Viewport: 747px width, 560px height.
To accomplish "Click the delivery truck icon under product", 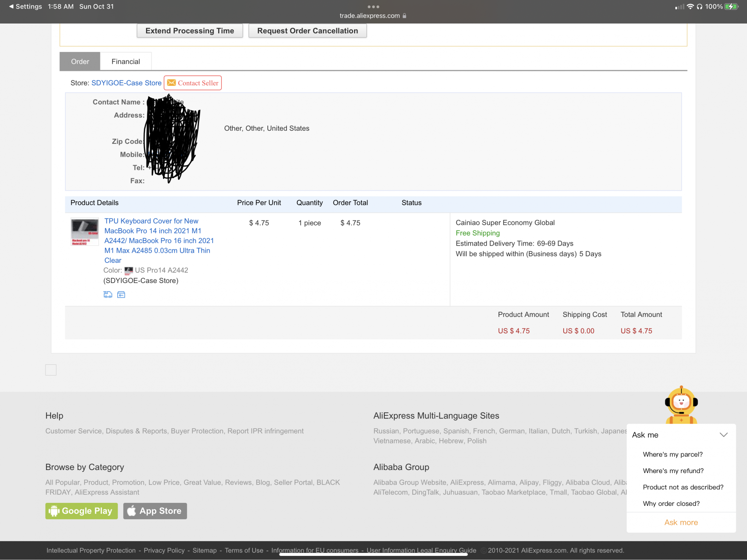I will pos(108,295).
